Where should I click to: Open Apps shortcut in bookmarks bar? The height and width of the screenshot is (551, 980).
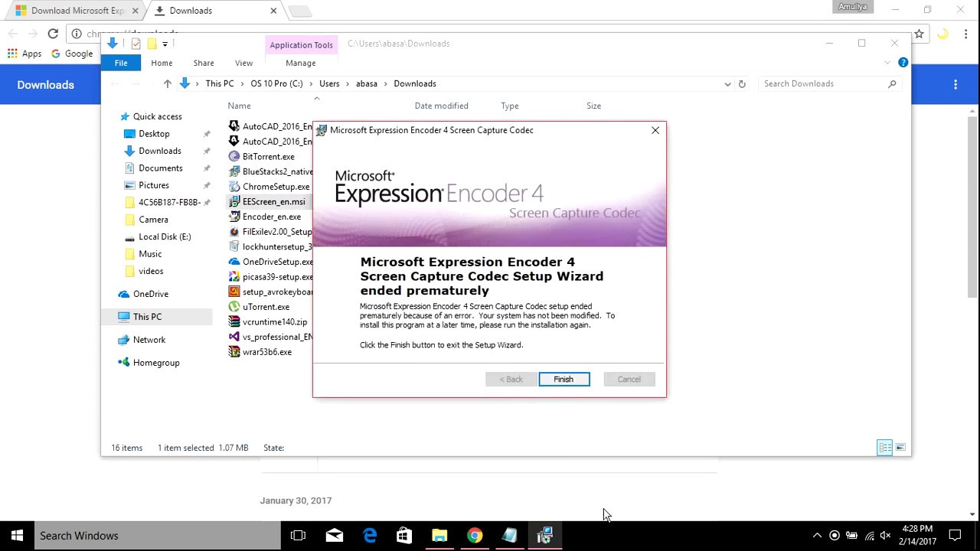[24, 54]
